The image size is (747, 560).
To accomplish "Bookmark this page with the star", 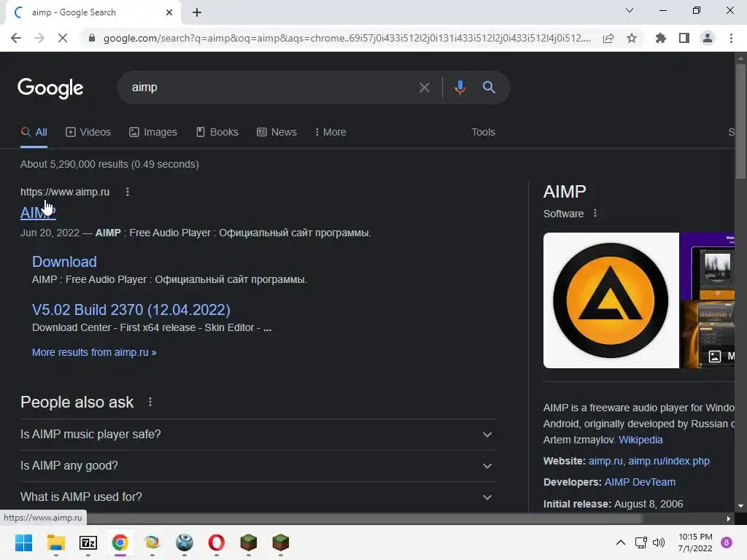I will pyautogui.click(x=632, y=38).
